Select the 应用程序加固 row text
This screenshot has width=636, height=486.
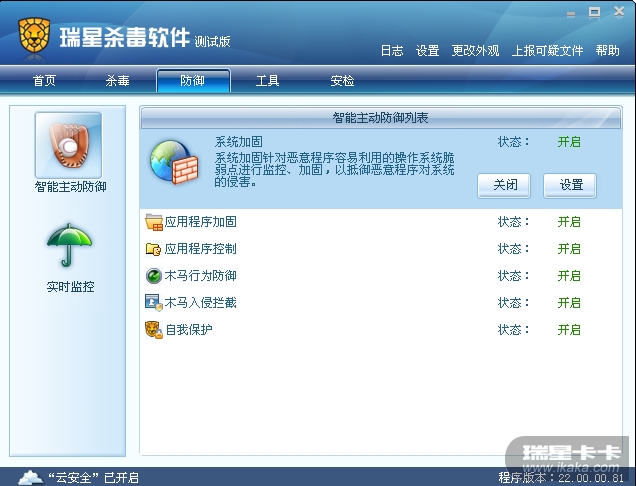[200, 222]
